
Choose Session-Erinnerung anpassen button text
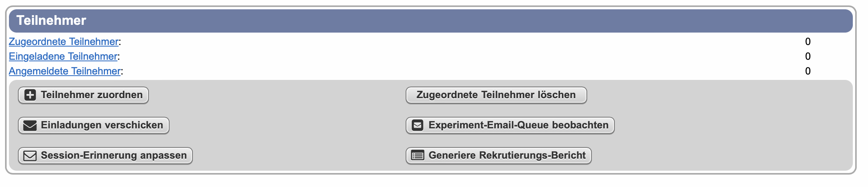click(x=114, y=156)
